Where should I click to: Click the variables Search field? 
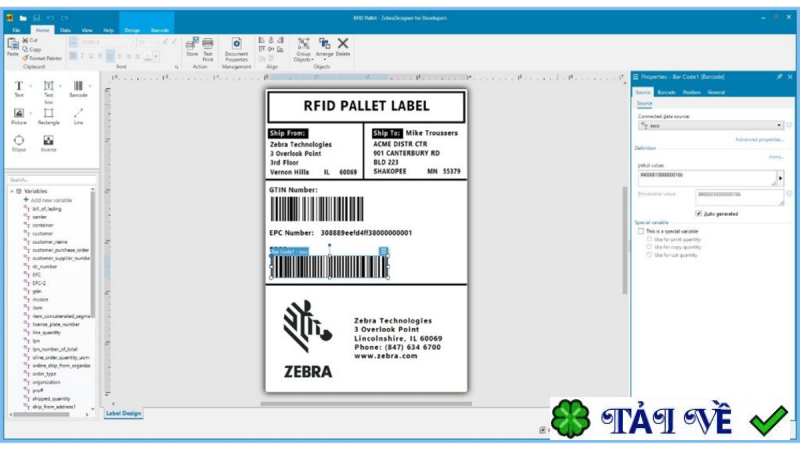[51, 180]
